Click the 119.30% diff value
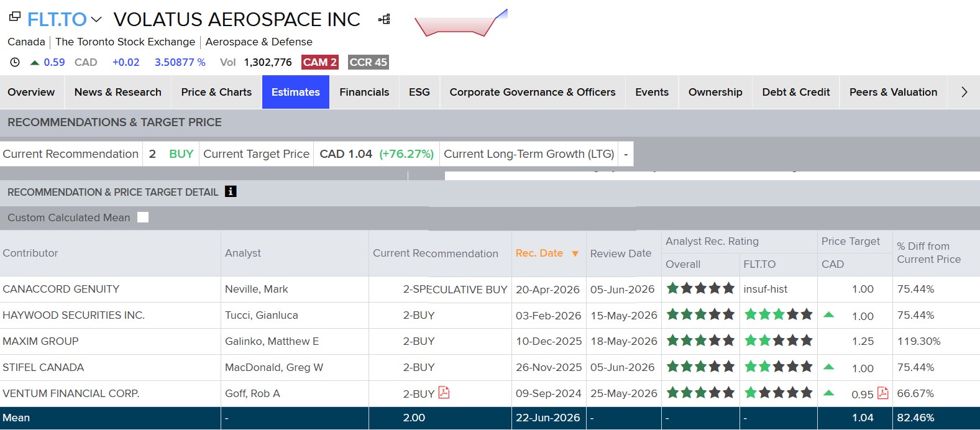Image resolution: width=980 pixels, height=430 pixels. pos(919,341)
